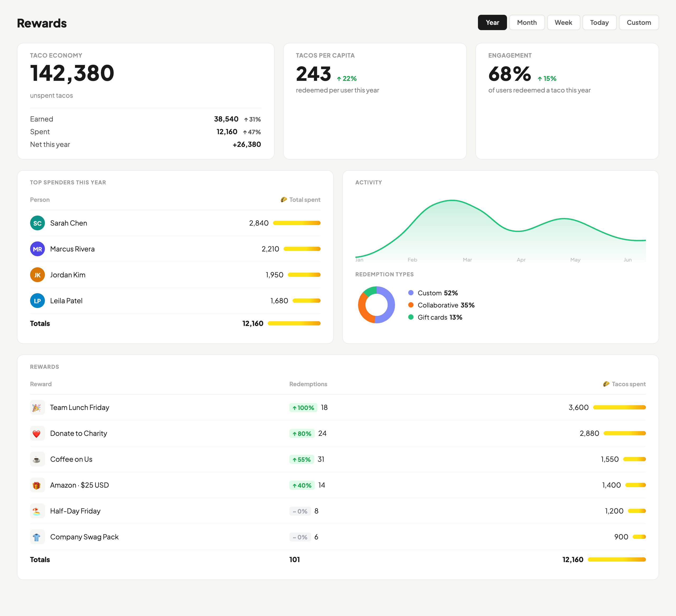Viewport: 676px width, 616px height.
Task: Click the 15% engagement increase indicator
Action: 547,78
